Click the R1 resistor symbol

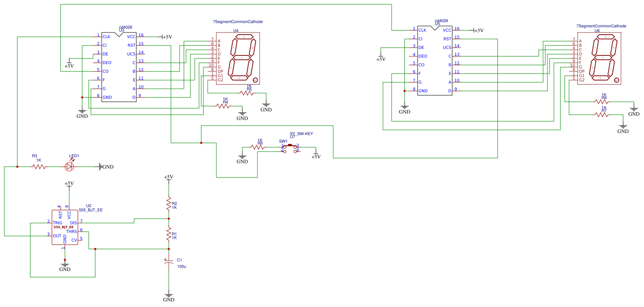coord(169,234)
